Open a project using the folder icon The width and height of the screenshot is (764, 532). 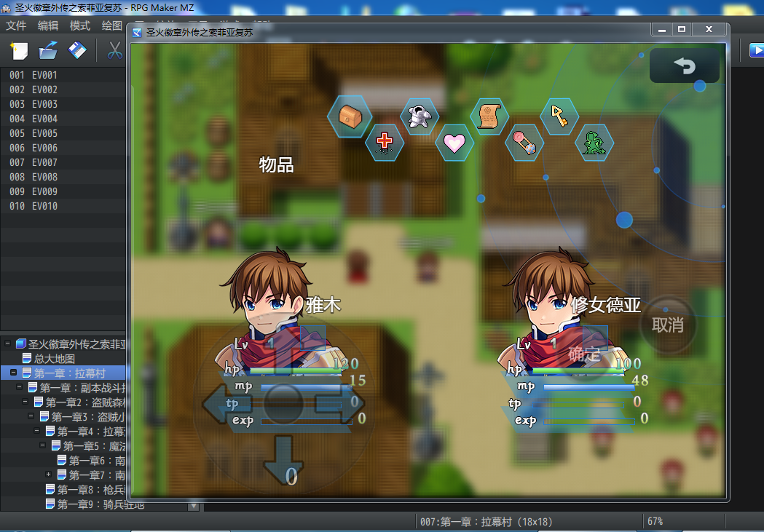pyautogui.click(x=48, y=51)
